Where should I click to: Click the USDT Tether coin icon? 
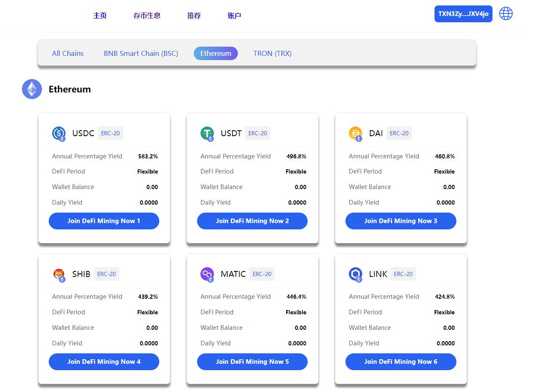coord(207,134)
